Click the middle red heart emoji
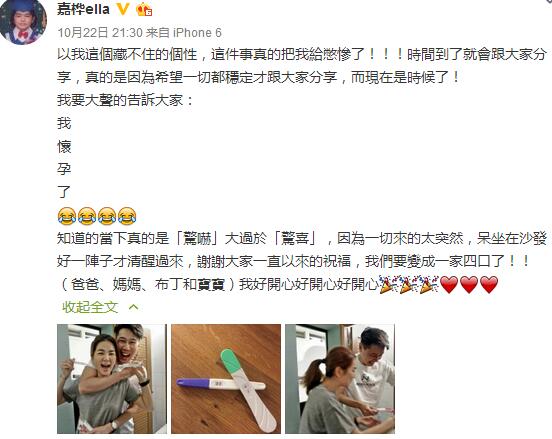The width and height of the screenshot is (552, 439). point(469,284)
